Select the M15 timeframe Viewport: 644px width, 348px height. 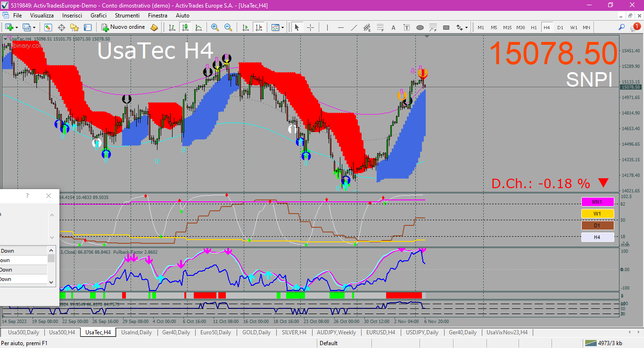pyautogui.click(x=507, y=27)
